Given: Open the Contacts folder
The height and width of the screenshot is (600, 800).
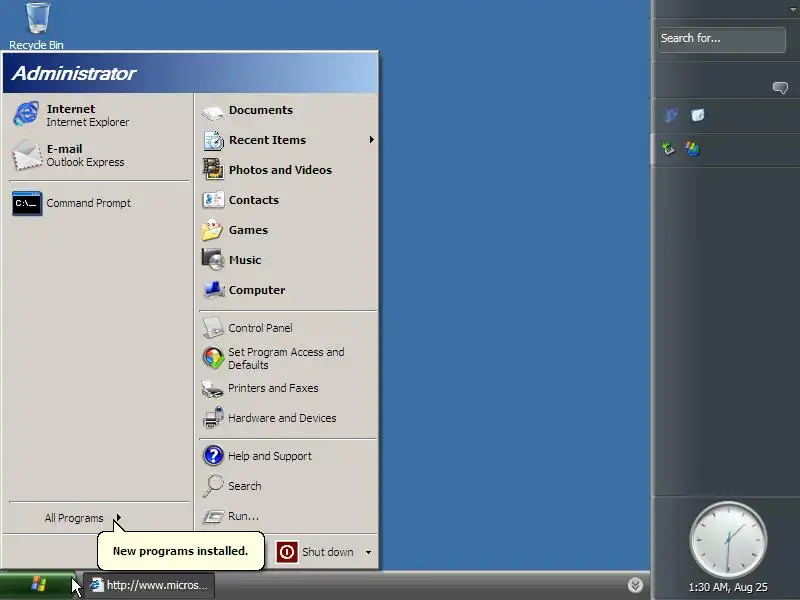Looking at the screenshot, I should point(288,200).
